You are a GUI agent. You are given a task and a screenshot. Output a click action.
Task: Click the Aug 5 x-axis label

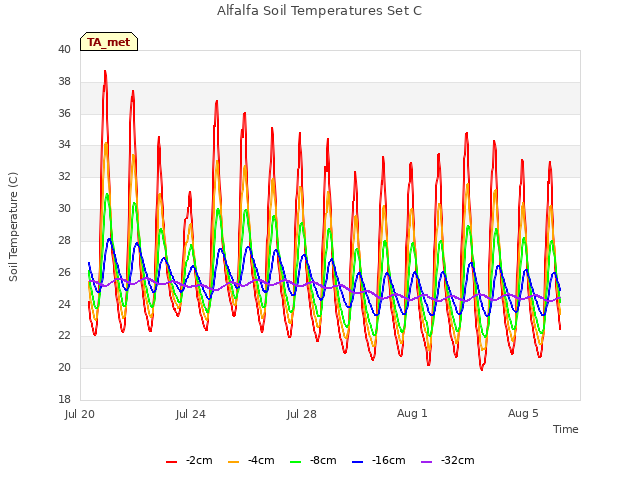click(x=523, y=413)
